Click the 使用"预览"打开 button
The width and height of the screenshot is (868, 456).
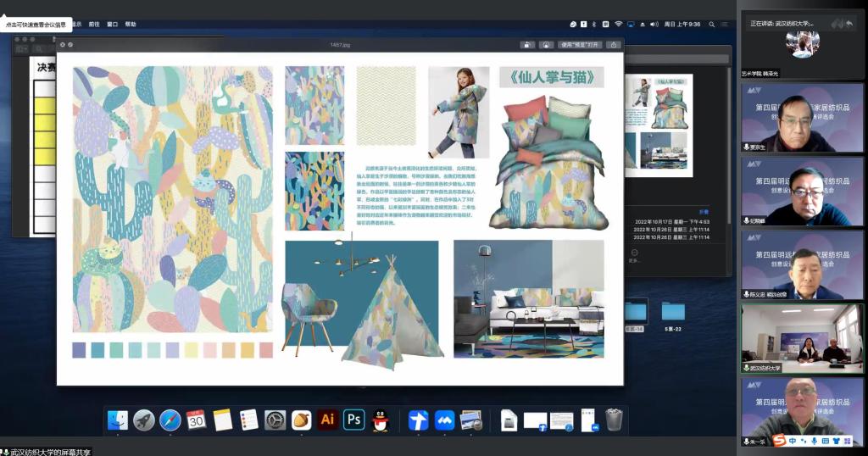(x=581, y=44)
